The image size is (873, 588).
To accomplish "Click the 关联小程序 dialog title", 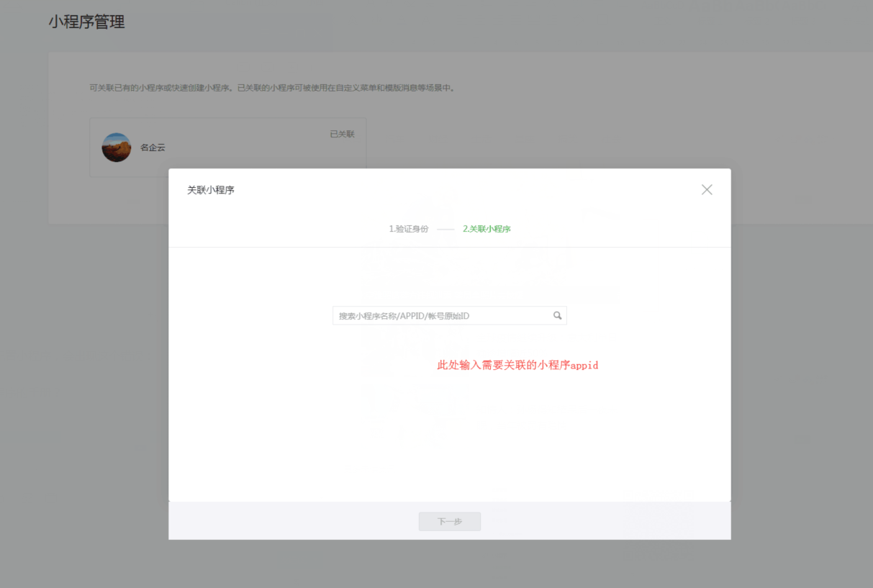I will point(211,190).
